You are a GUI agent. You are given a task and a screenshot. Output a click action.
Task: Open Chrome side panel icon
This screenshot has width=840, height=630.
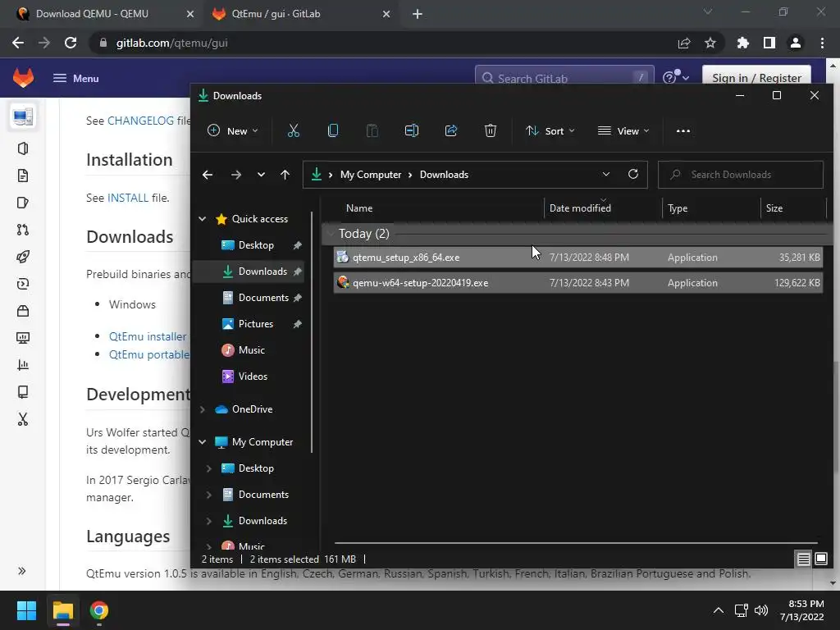[x=769, y=43]
